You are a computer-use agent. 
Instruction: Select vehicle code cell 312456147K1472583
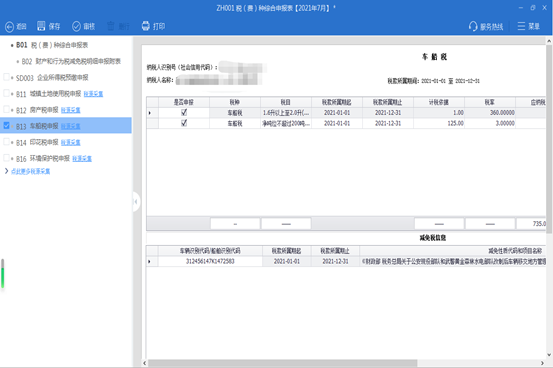[210, 261]
